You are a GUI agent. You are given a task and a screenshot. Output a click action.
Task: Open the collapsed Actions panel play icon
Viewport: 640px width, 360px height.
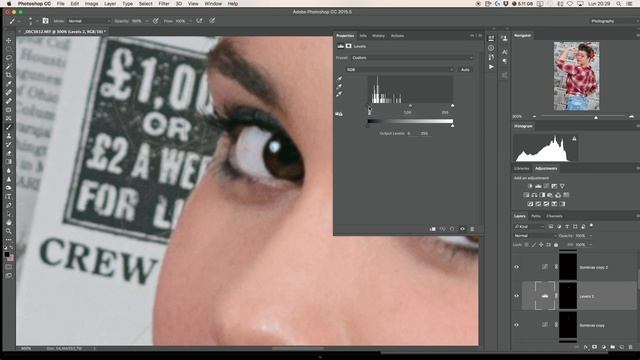tap(491, 67)
